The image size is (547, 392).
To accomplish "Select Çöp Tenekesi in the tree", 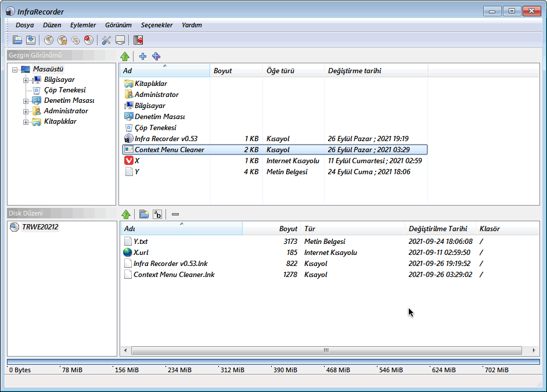I will pos(65,90).
